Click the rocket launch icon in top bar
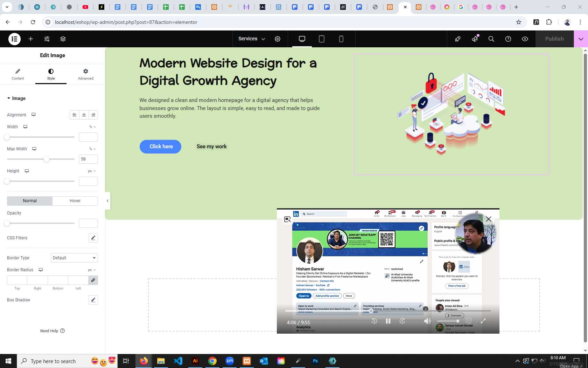The height and width of the screenshot is (368, 588). [458, 39]
